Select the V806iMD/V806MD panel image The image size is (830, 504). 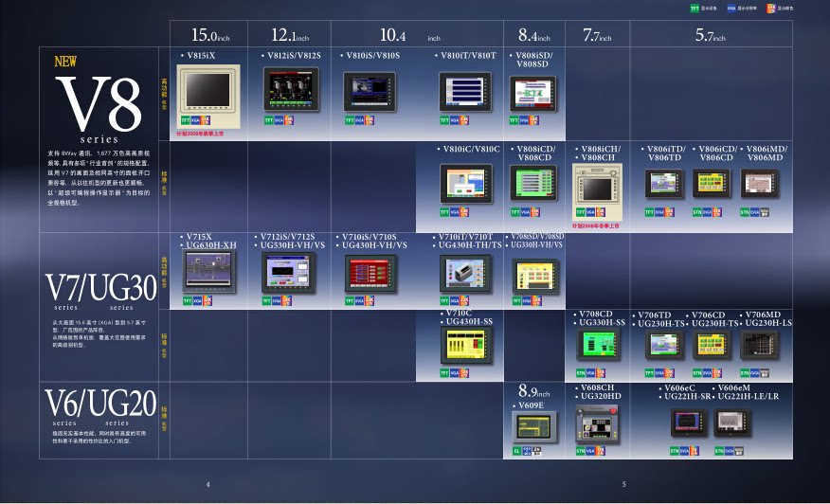pos(760,183)
